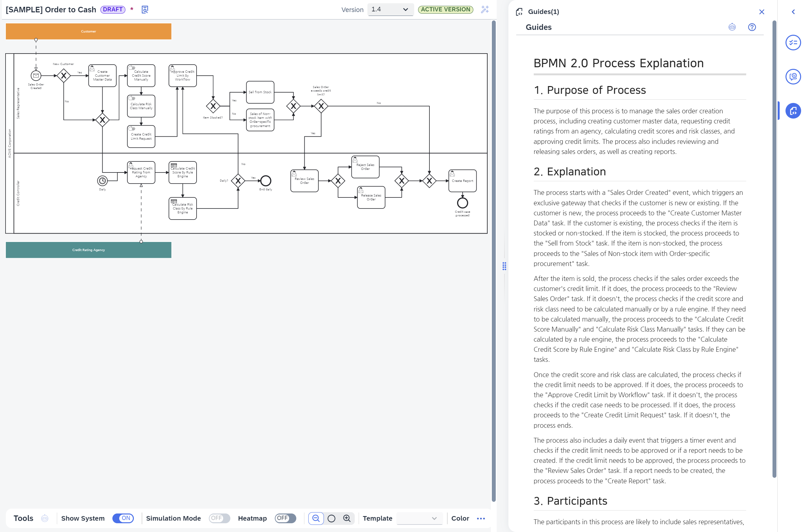Open more options ellipsis menu

point(481,518)
